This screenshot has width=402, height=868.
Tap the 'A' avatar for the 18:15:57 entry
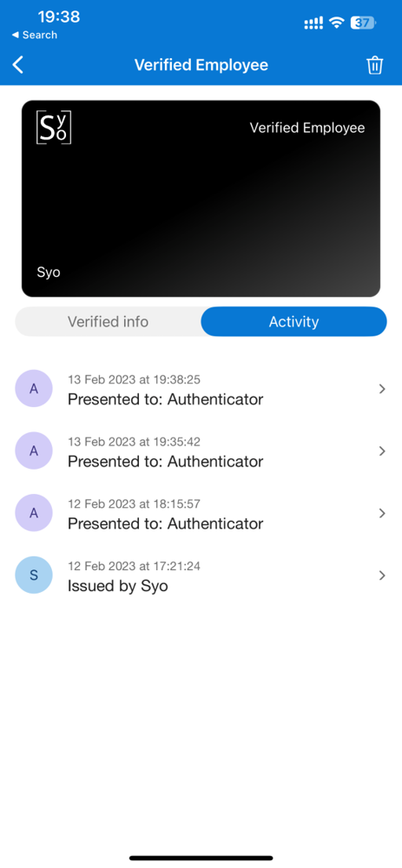coord(34,513)
